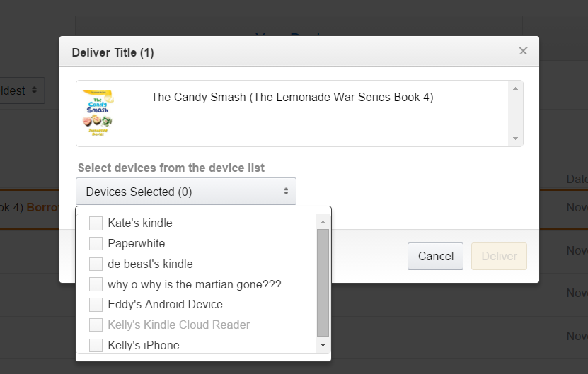
Task: Click the Cancel button
Action: point(435,256)
